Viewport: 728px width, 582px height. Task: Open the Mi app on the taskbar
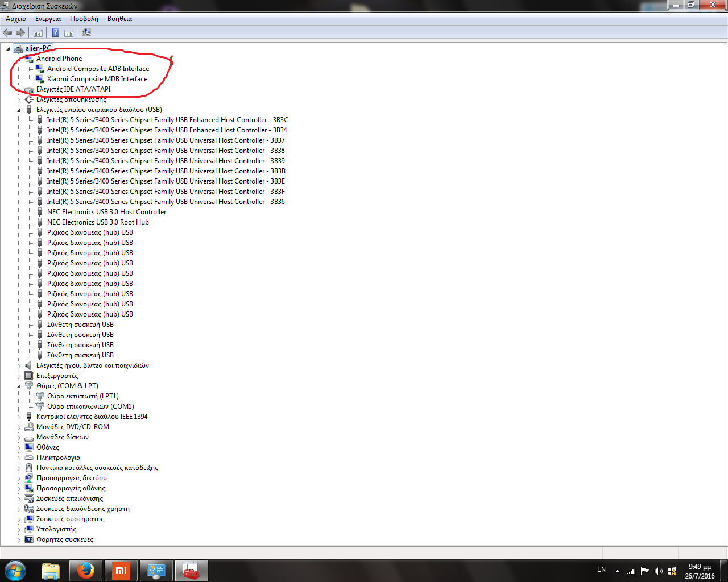[121, 571]
